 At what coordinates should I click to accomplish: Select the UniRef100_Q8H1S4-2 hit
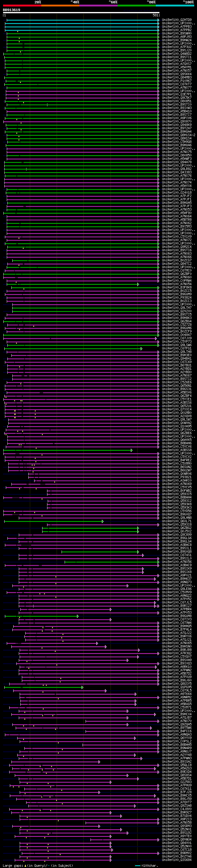pyautogui.click(x=179, y=135)
